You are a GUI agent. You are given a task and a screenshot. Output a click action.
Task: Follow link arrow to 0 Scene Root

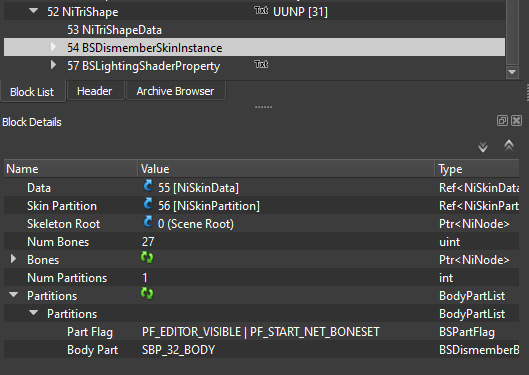pyautogui.click(x=148, y=222)
